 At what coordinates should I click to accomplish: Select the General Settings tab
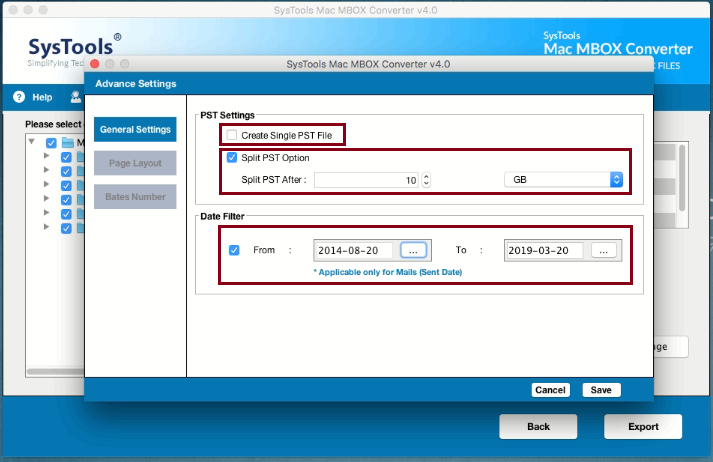135,130
